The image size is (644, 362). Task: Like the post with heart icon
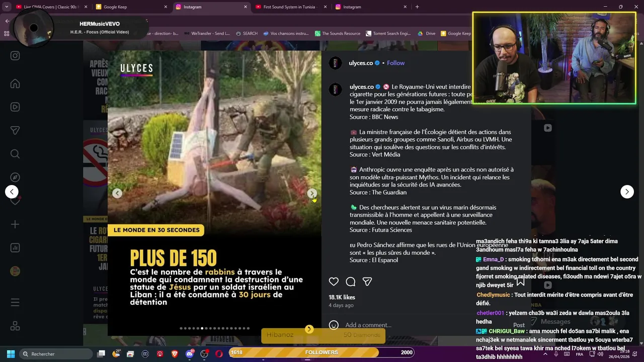point(334,282)
